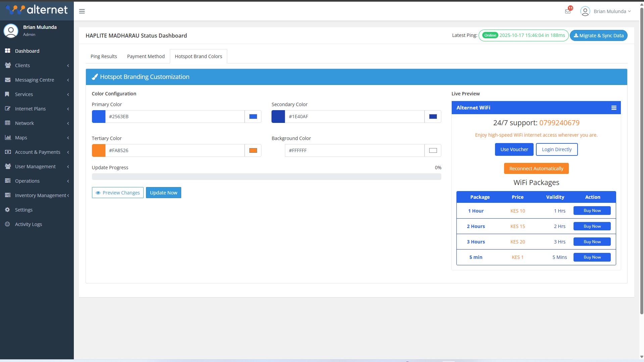
Task: Click the Primary Color hex input field
Action: coord(175,117)
